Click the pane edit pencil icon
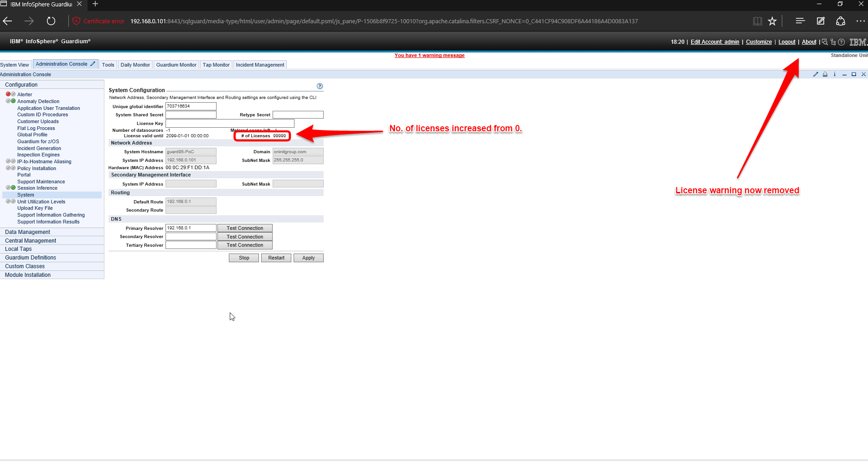The height and width of the screenshot is (467, 868). 816,74
